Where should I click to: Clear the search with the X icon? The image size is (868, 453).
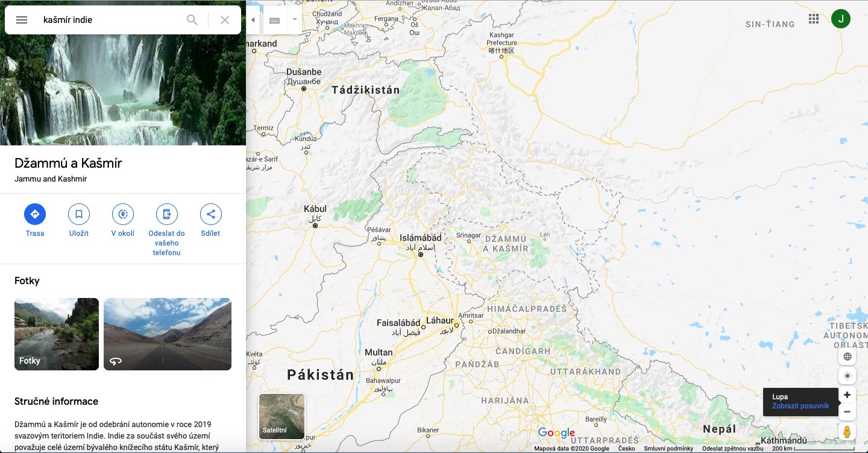pos(225,20)
